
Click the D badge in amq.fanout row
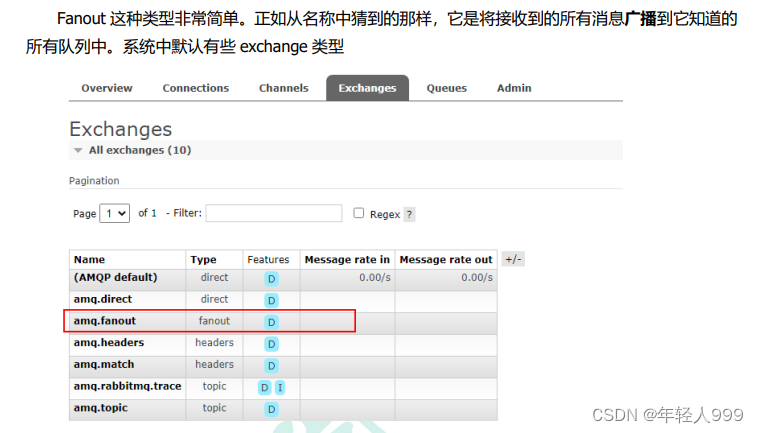pyautogui.click(x=271, y=322)
